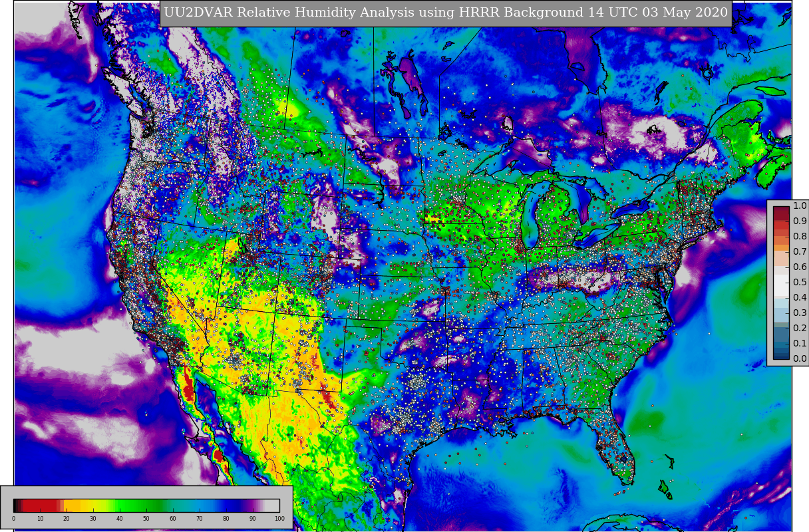Click the 0.9 label on vertical legend
The width and height of the screenshot is (809, 532).
(x=800, y=221)
